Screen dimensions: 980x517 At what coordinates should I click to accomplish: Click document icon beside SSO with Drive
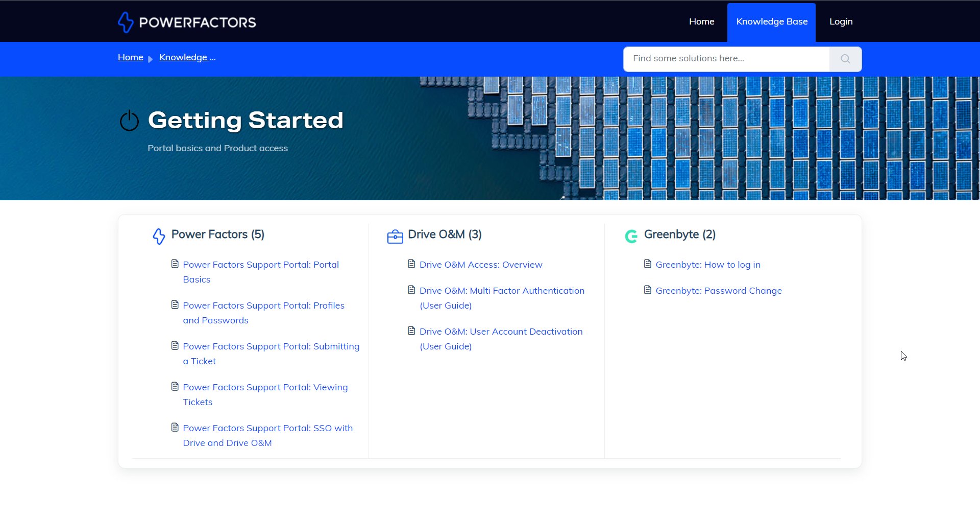(x=175, y=428)
